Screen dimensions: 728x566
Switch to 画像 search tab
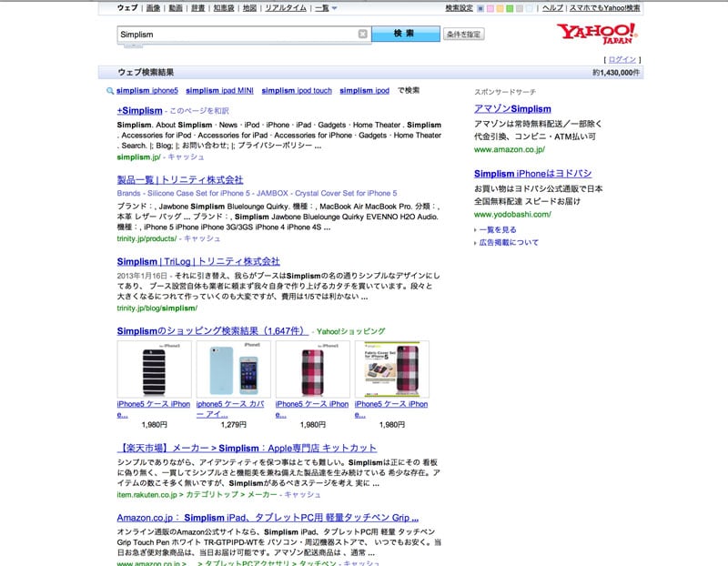click(153, 8)
